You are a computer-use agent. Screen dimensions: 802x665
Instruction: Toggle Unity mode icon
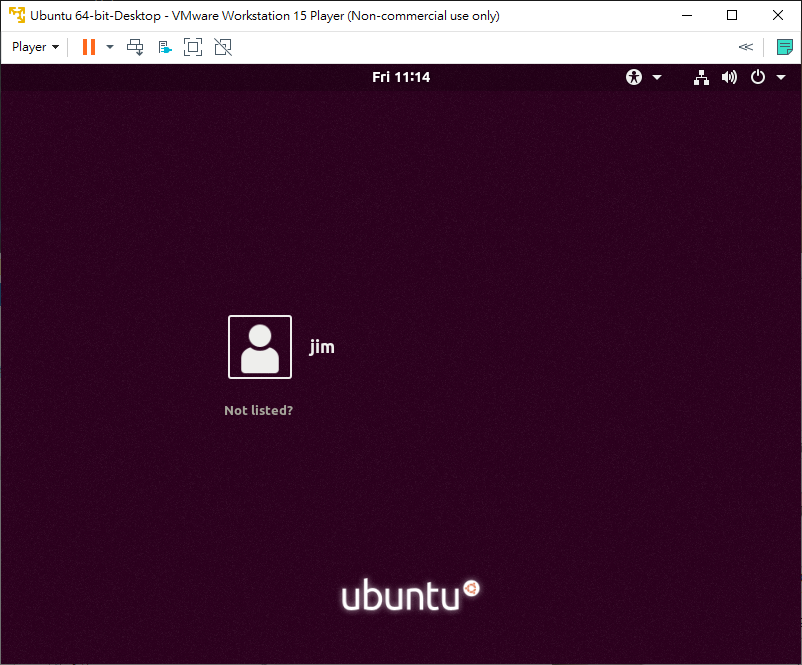223,47
